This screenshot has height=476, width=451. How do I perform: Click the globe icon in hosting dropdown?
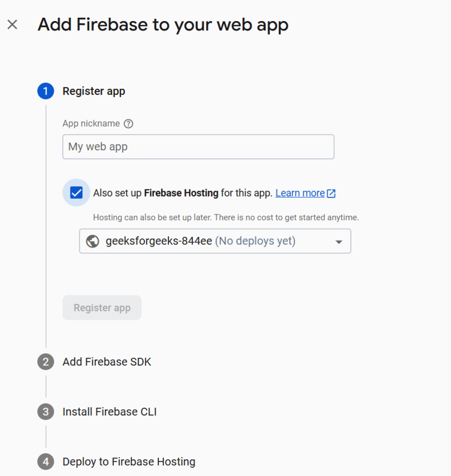coord(93,241)
